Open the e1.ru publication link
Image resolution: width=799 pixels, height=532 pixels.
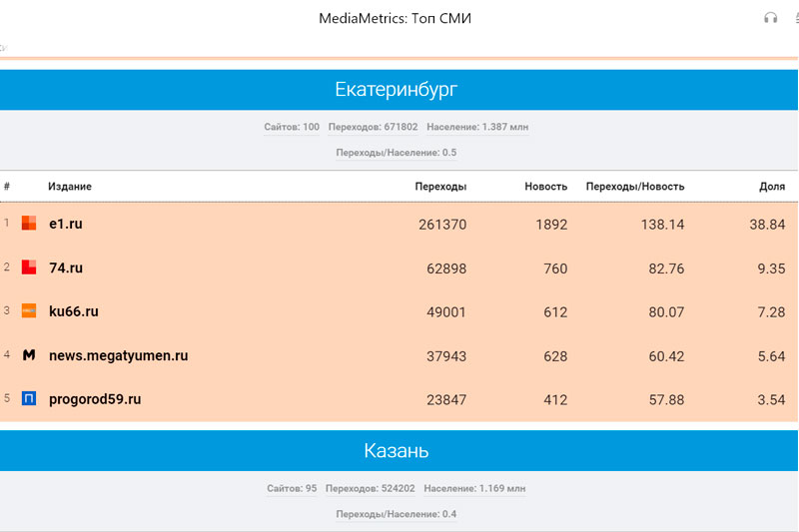pos(66,224)
